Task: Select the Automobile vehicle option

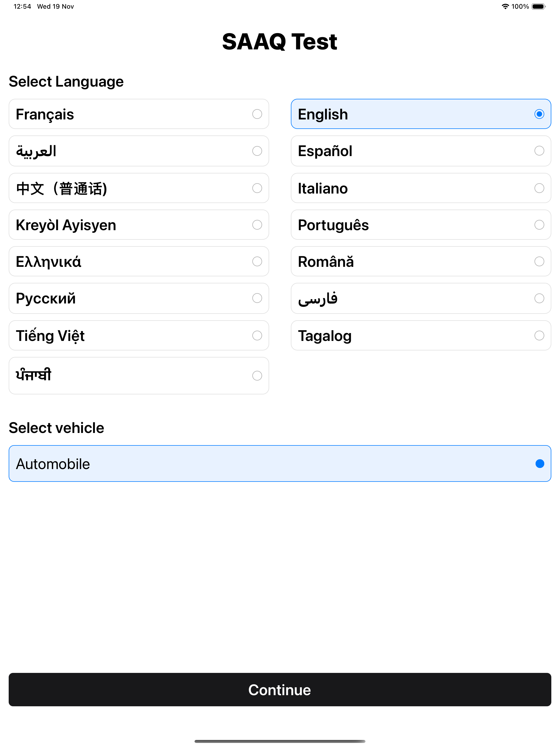Action: point(279,463)
